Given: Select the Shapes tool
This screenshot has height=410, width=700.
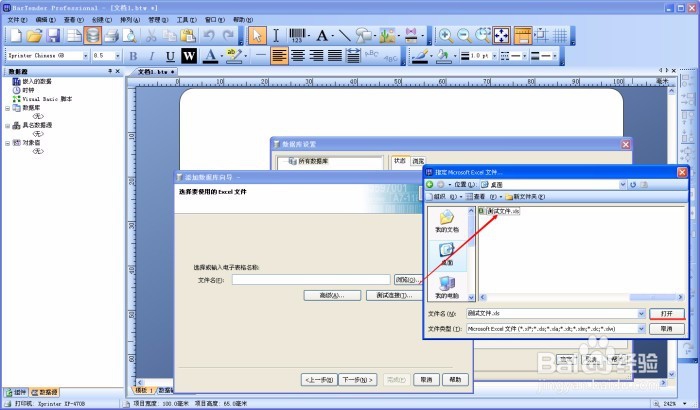Looking at the screenshot, I should click(x=363, y=36).
